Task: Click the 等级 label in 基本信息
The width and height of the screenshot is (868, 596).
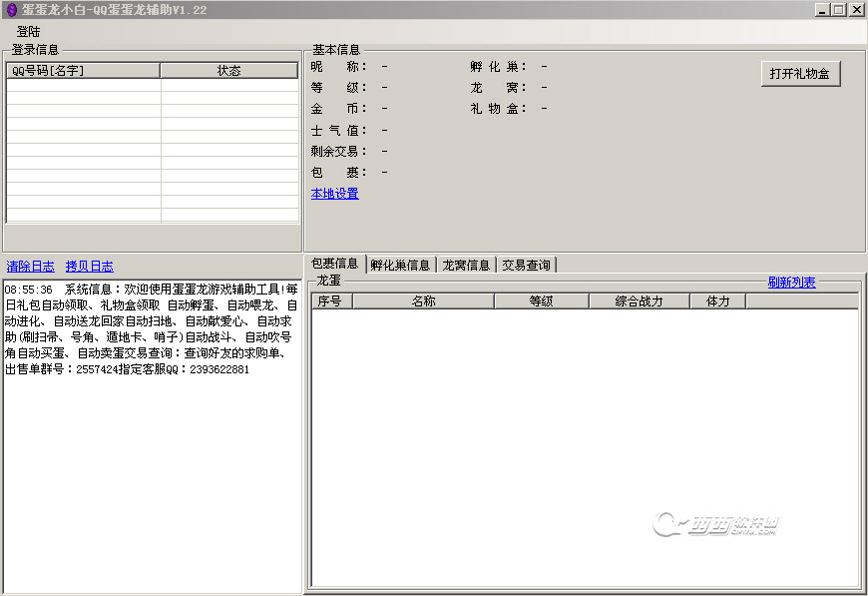Action: tap(339, 88)
